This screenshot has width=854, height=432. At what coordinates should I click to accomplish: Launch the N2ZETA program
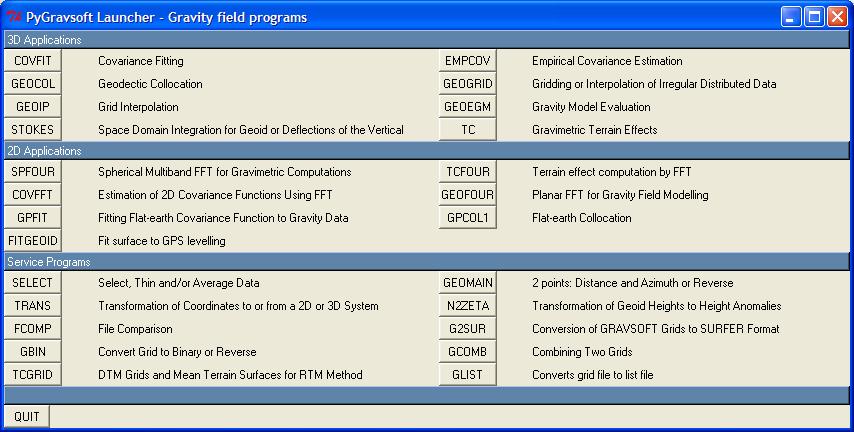pyautogui.click(x=468, y=306)
